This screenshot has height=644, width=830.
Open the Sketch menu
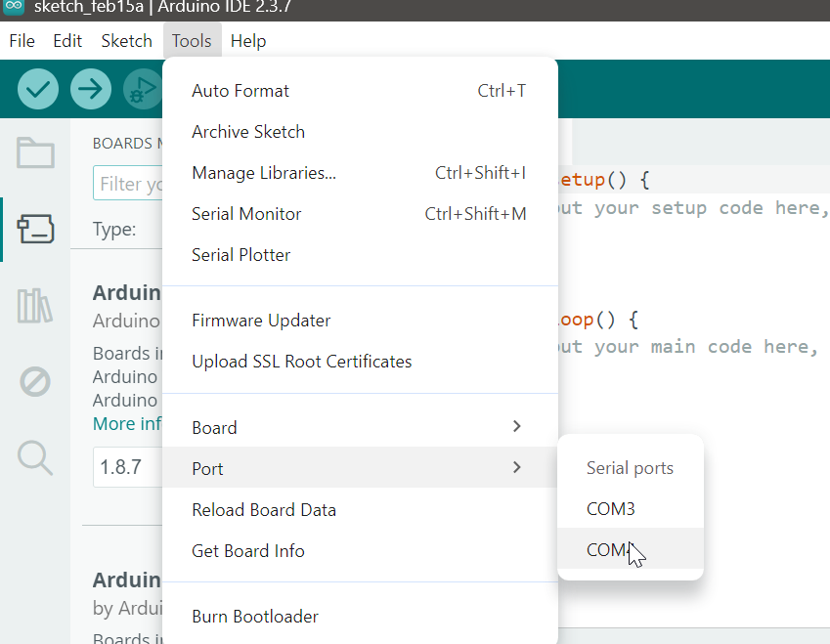pos(126,41)
